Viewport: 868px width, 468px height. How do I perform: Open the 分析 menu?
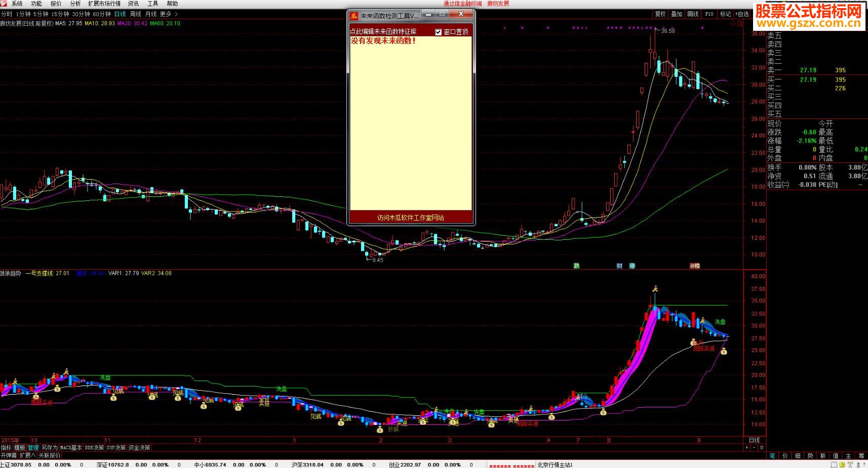[x=75, y=4]
